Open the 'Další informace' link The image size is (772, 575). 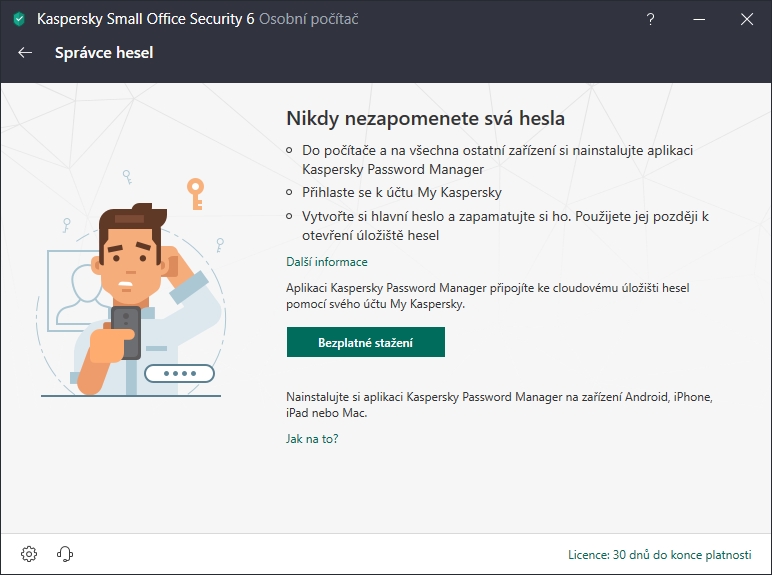(327, 262)
